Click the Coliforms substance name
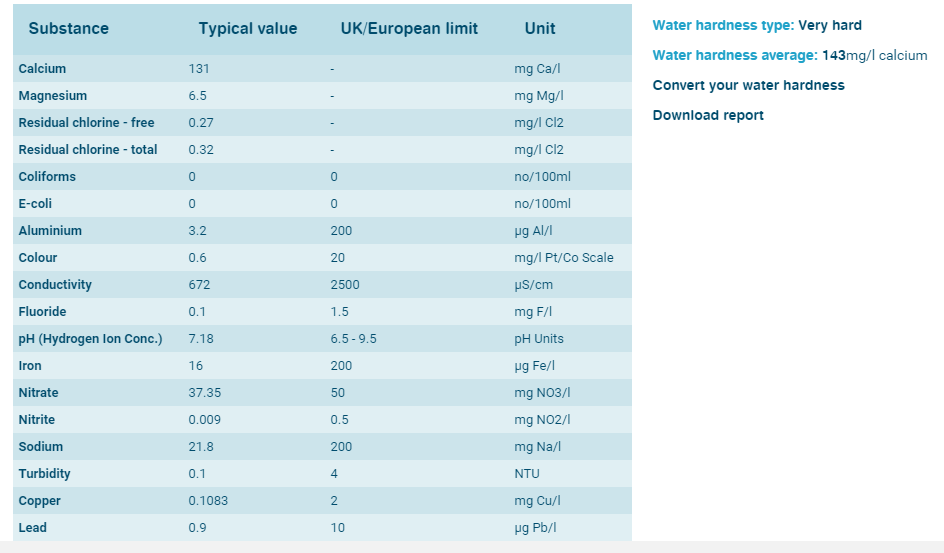 tap(47, 177)
